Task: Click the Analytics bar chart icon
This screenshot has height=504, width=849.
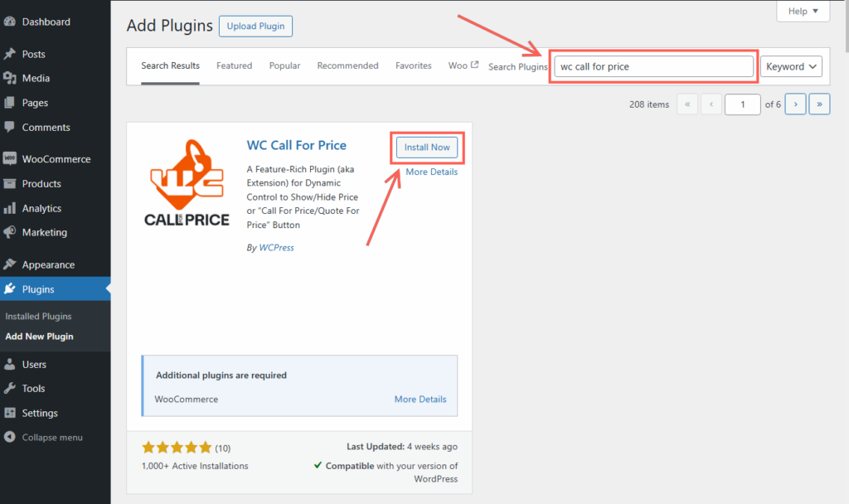Action: pos(10,208)
